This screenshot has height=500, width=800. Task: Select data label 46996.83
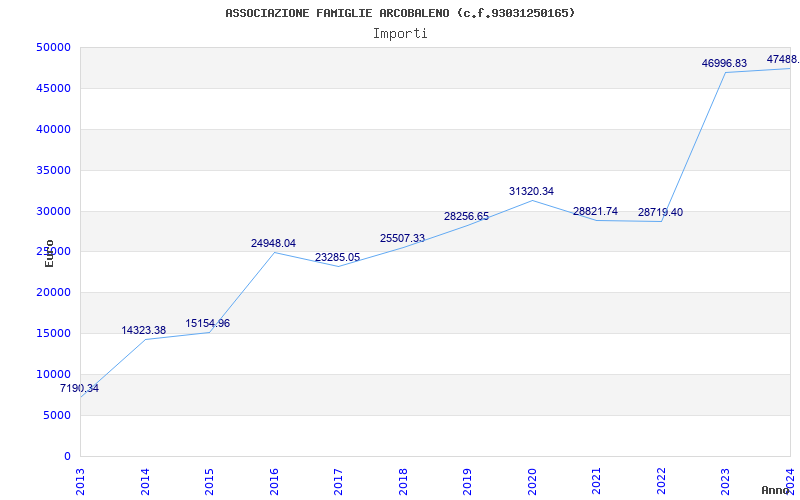[x=724, y=63]
